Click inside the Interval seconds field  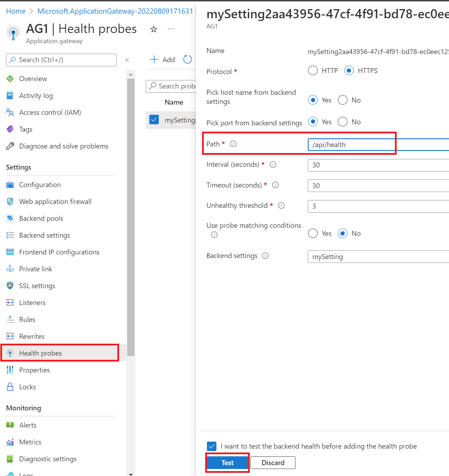click(x=351, y=165)
